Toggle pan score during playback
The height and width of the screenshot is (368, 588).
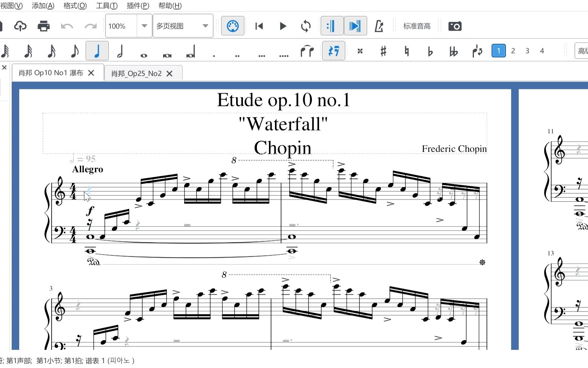(x=355, y=26)
